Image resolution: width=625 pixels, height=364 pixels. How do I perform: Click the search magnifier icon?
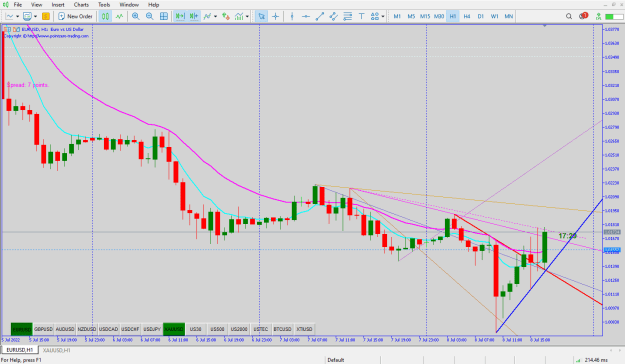[x=569, y=16]
